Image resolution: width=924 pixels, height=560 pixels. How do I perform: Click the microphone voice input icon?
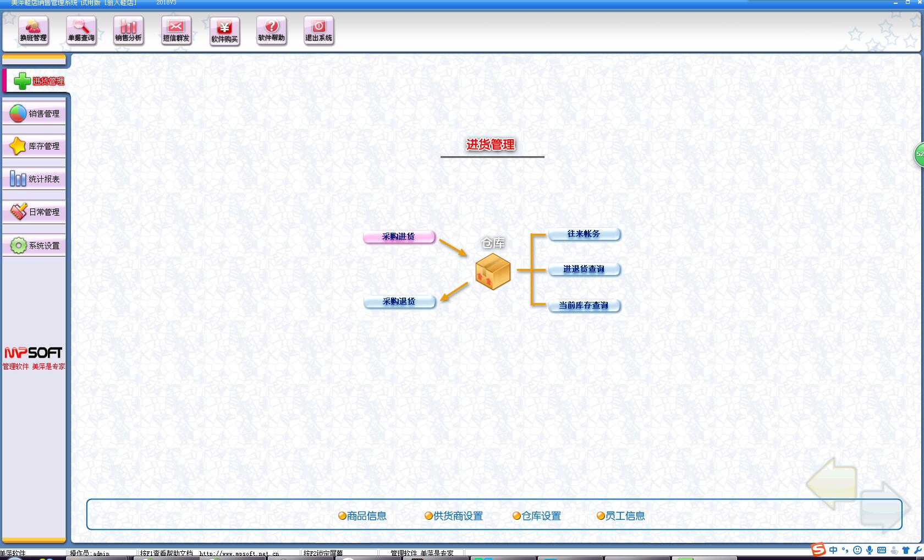coord(870,550)
